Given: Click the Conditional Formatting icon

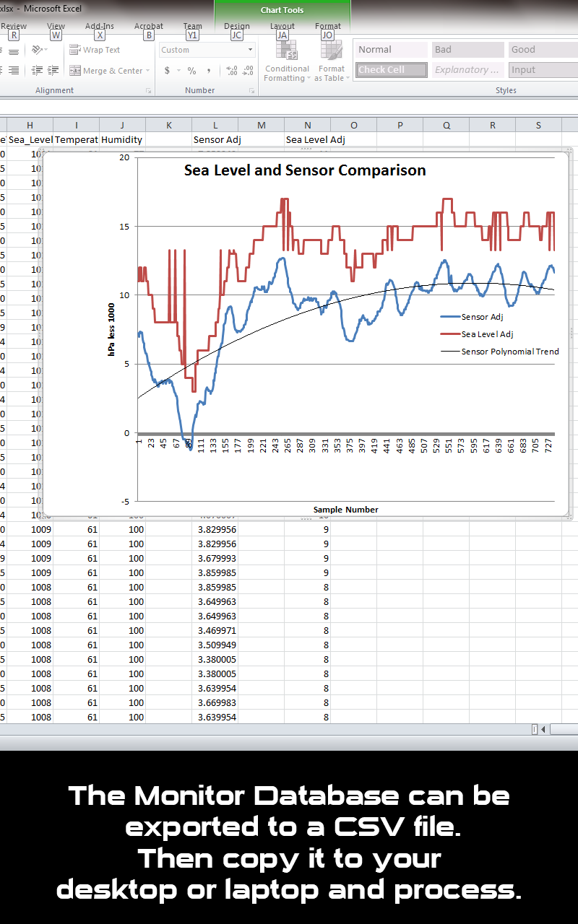Looking at the screenshot, I should coord(287,62).
